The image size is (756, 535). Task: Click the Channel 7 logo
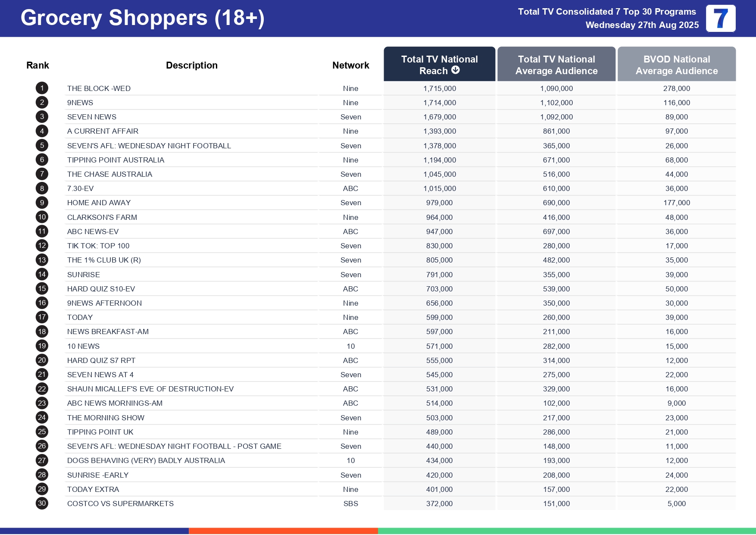click(720, 19)
